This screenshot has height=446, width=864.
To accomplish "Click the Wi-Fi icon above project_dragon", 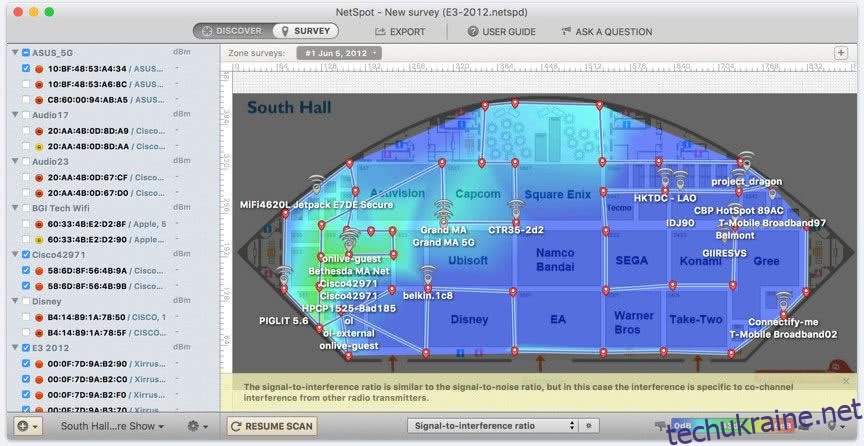I will point(746,161).
